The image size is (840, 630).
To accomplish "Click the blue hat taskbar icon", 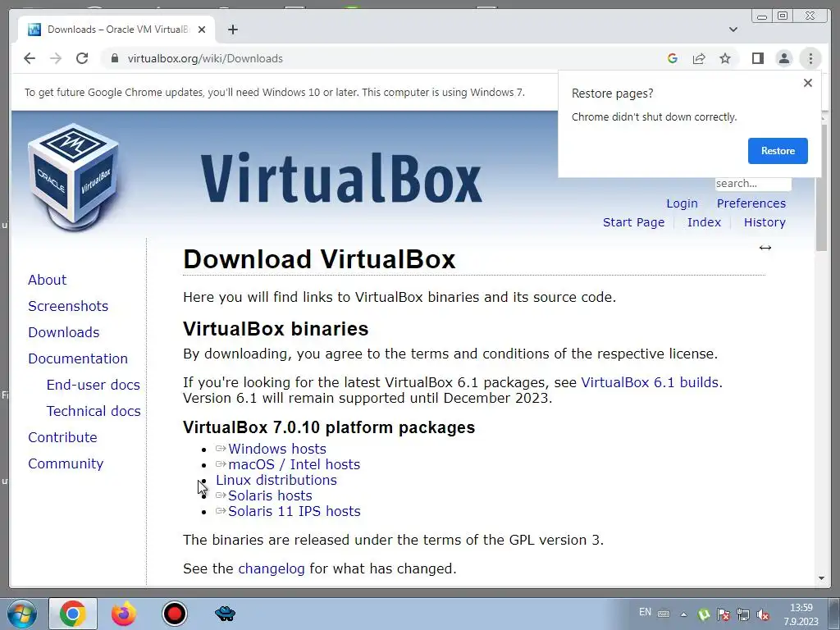I will tap(225, 614).
